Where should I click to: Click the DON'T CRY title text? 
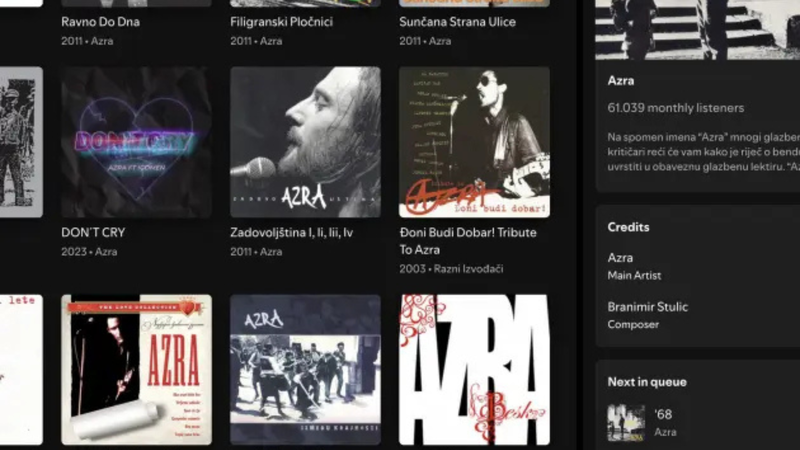93,233
